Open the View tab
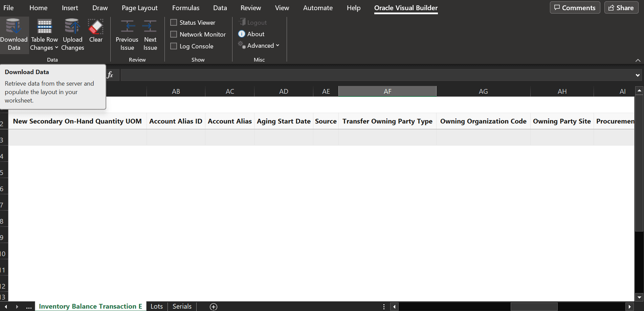The width and height of the screenshot is (644, 311). [x=282, y=8]
